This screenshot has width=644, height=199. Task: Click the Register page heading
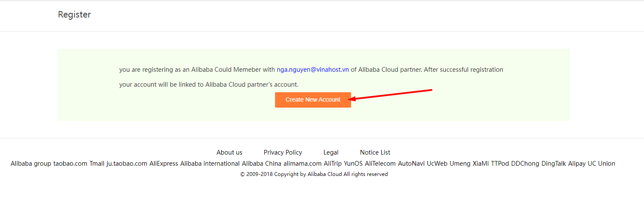click(74, 15)
